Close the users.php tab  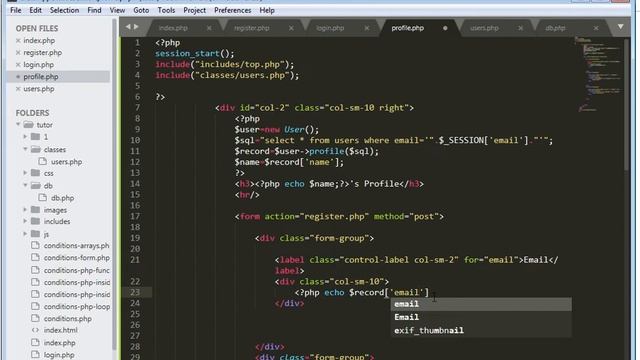tap(520, 28)
